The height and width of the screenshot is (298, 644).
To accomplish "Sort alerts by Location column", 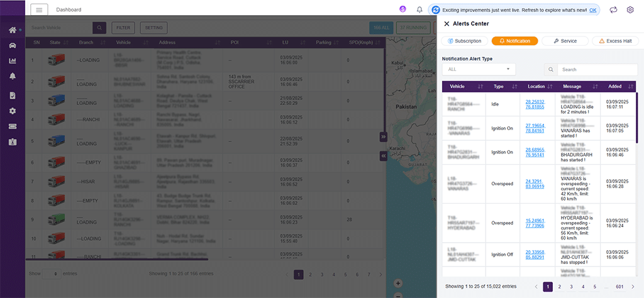I will tap(550, 87).
